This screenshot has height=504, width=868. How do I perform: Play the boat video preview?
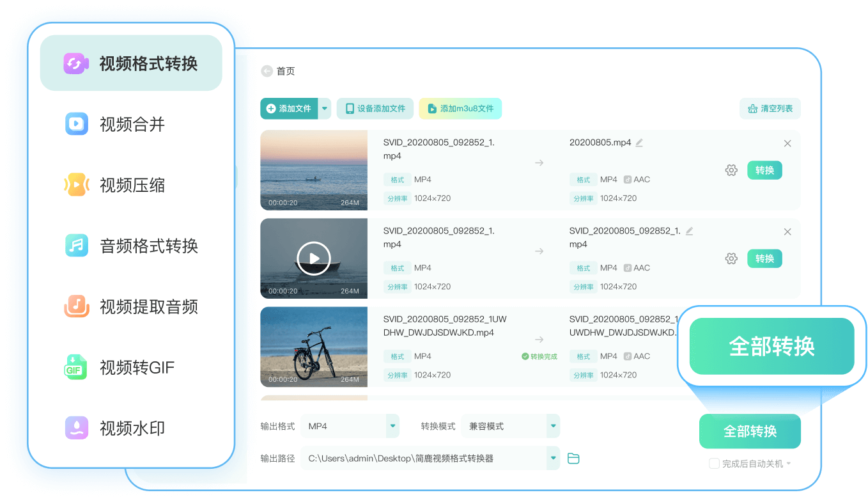point(313,258)
